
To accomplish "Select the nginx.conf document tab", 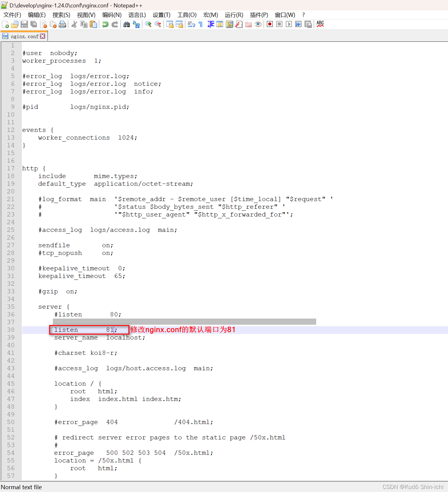I will click(x=24, y=36).
